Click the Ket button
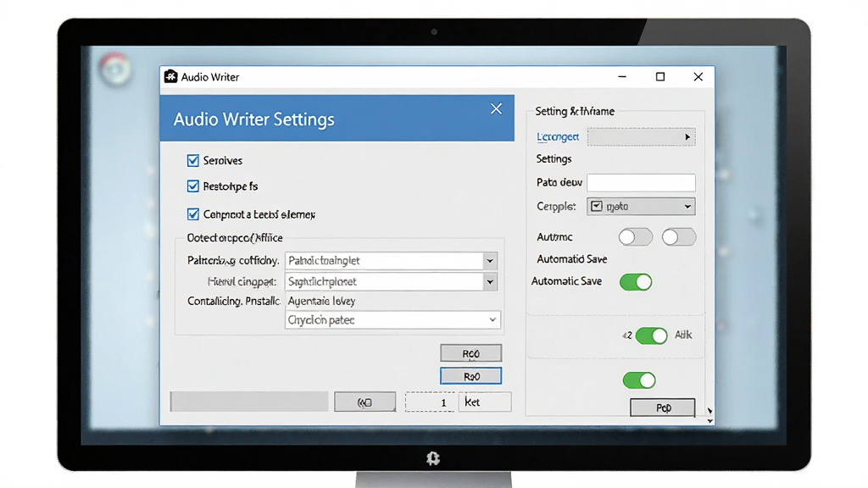Screen dimensions: 868x488 (485, 402)
